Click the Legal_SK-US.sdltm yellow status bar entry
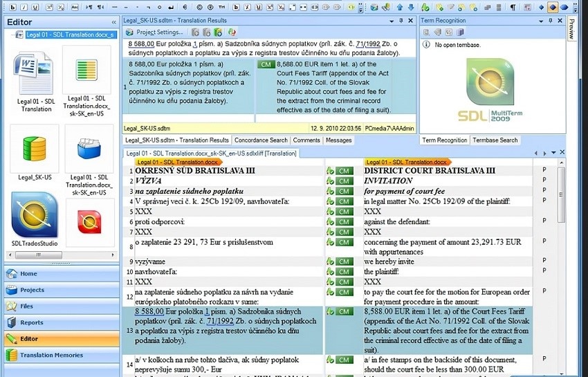This screenshot has width=588, height=377. (x=147, y=128)
